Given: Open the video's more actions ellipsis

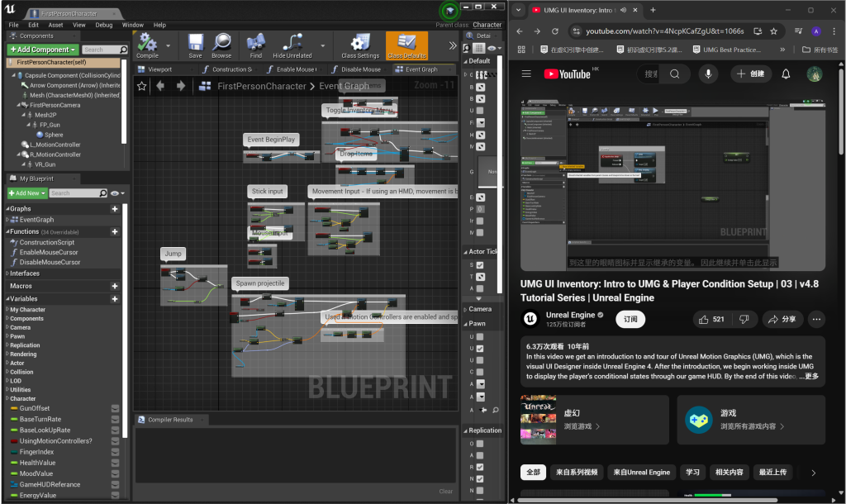Looking at the screenshot, I should click(x=816, y=320).
